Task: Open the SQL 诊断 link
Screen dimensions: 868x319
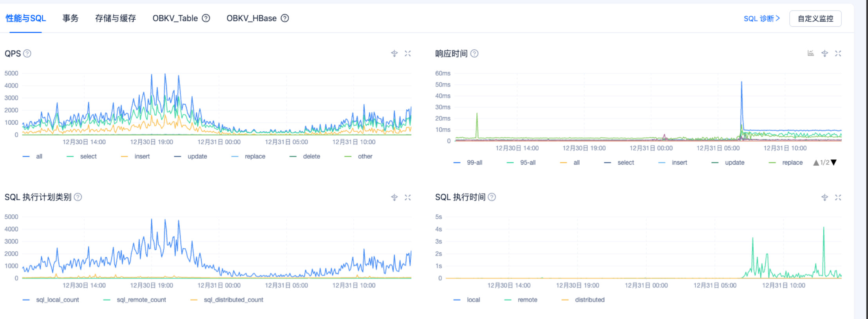Action: tap(761, 18)
